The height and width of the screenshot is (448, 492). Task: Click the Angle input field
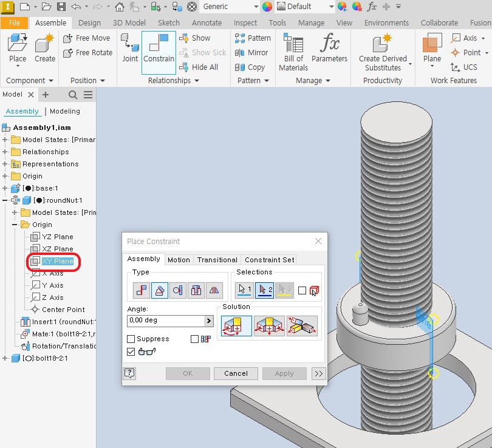[x=166, y=321]
